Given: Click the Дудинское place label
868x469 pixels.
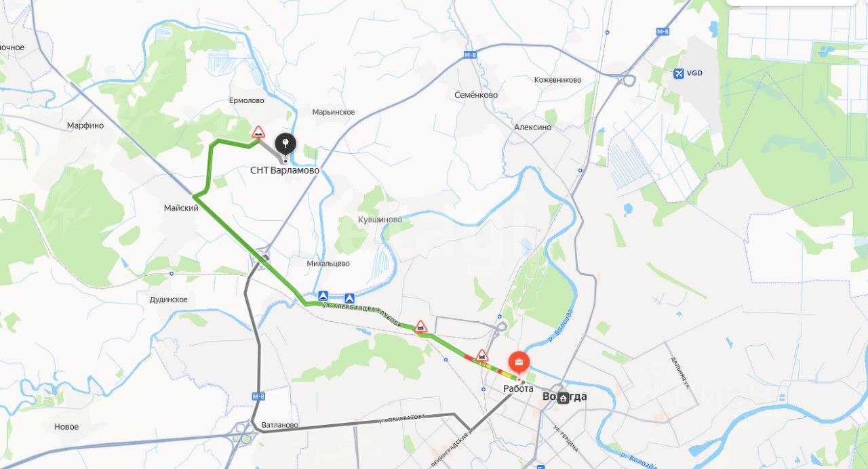Looking at the screenshot, I should point(169,300).
